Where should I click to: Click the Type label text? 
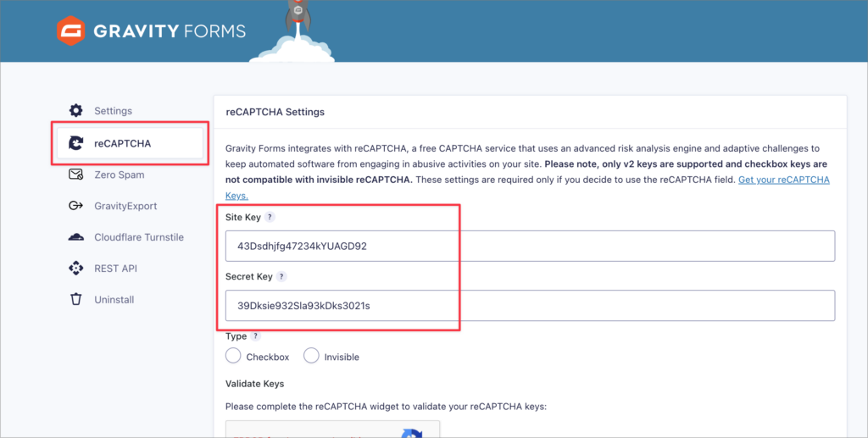click(x=236, y=336)
